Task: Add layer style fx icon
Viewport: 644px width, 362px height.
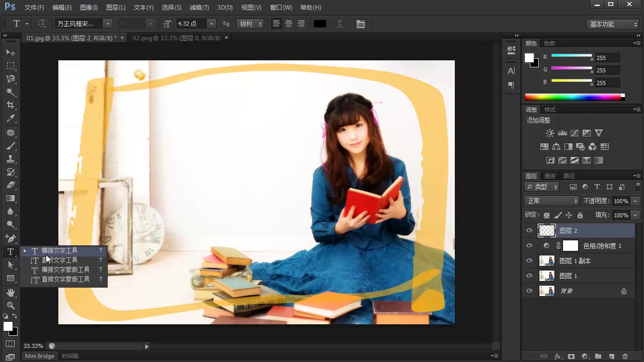Action: pos(557,356)
